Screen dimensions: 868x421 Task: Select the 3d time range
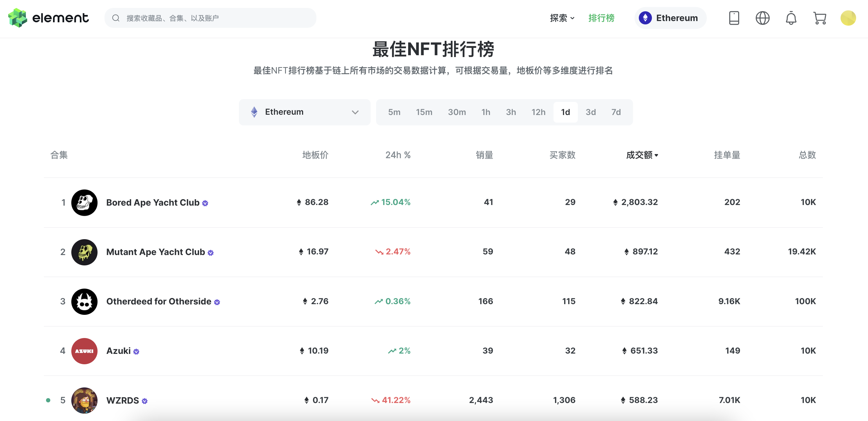pyautogui.click(x=590, y=112)
